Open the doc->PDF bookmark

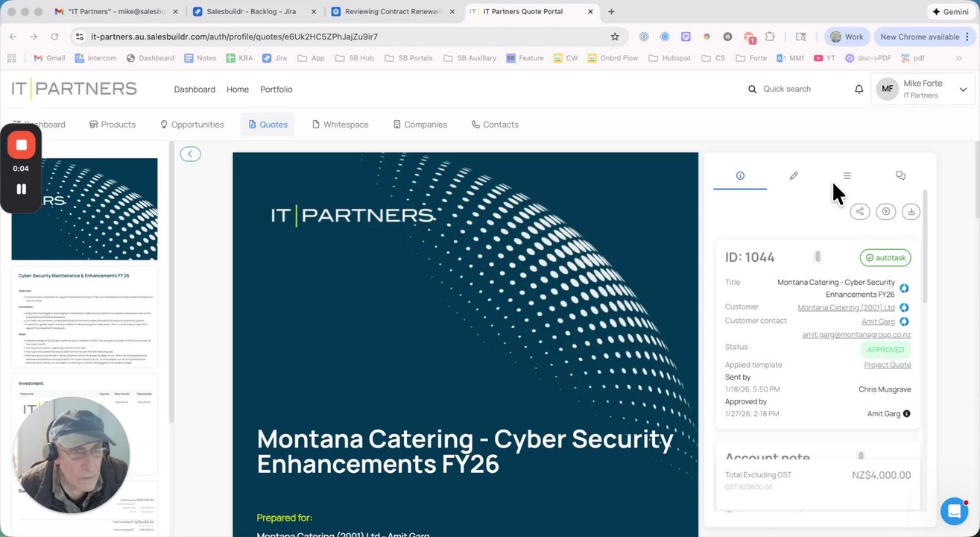[x=868, y=58]
